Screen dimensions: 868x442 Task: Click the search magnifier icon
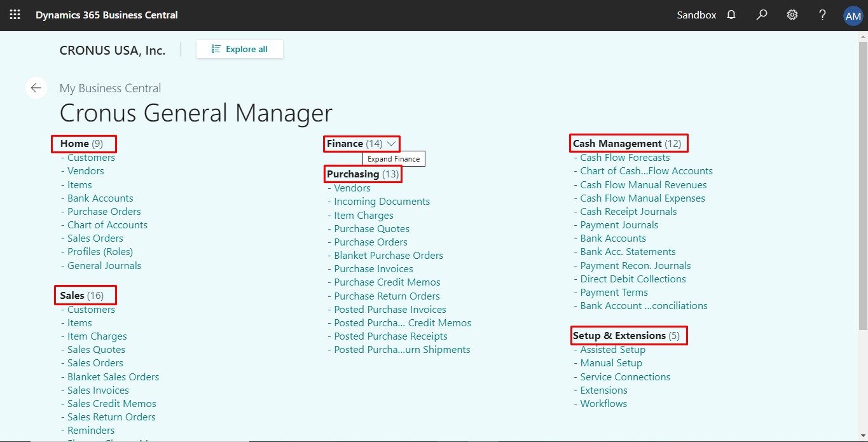click(x=762, y=15)
